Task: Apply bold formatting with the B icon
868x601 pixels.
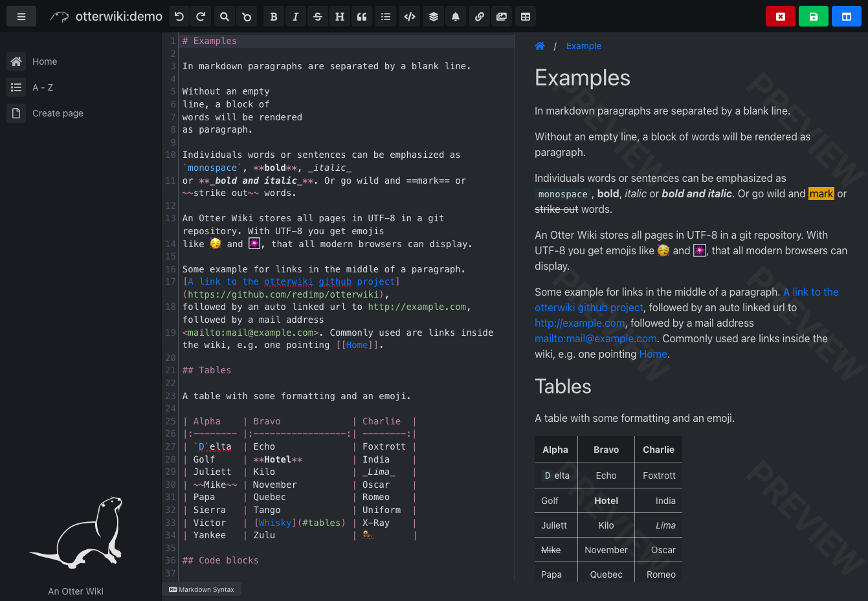Action: point(274,17)
